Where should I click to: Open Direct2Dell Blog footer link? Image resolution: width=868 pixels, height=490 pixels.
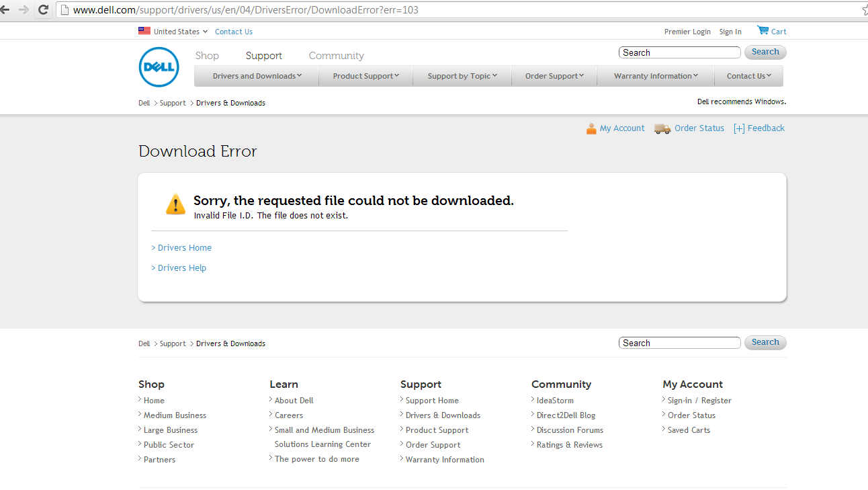point(566,415)
